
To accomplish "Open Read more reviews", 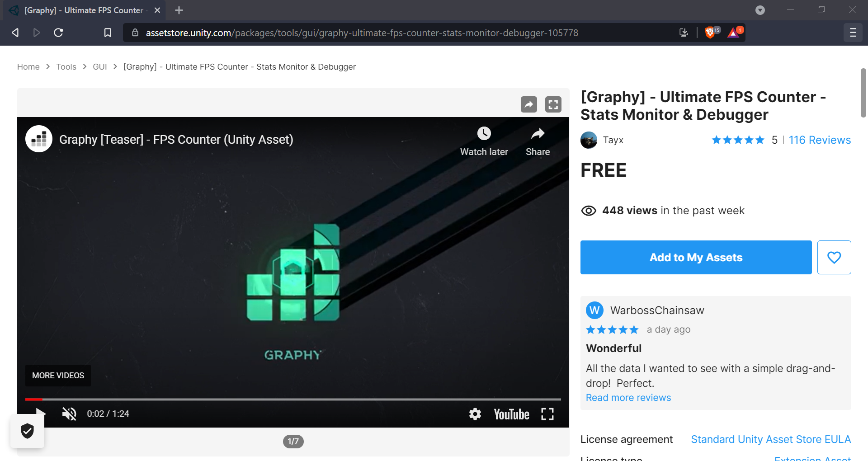I will [x=628, y=398].
